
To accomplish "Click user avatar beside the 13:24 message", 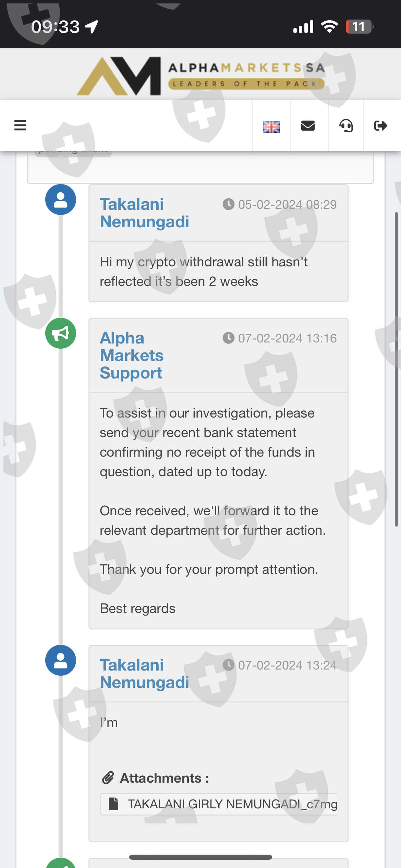I will 61,660.
